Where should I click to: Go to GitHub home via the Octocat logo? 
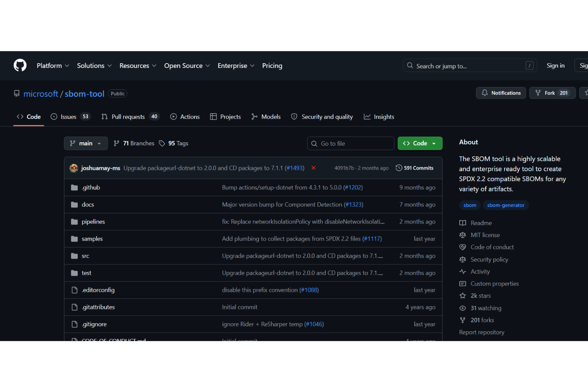coord(20,65)
